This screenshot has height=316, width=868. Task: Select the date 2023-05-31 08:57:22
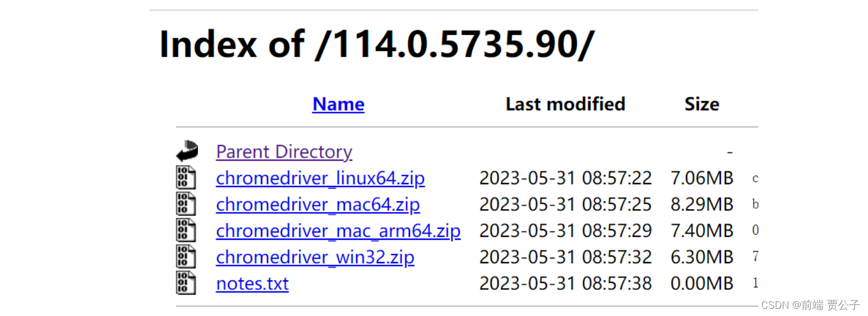565,178
